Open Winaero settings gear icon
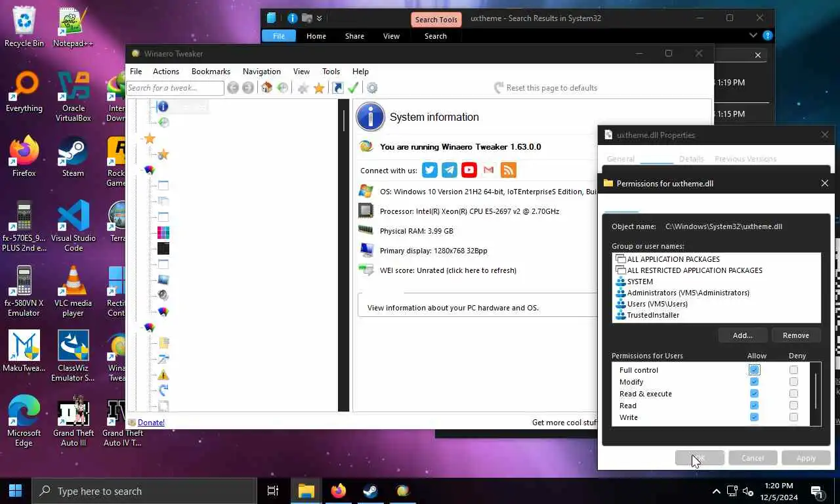Image resolution: width=840 pixels, height=504 pixels. (372, 88)
